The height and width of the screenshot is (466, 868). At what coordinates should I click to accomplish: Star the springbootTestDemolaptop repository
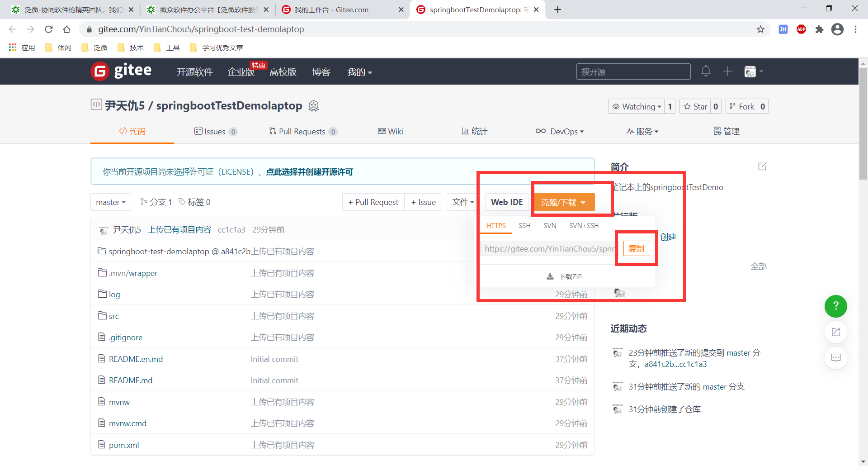tap(696, 106)
